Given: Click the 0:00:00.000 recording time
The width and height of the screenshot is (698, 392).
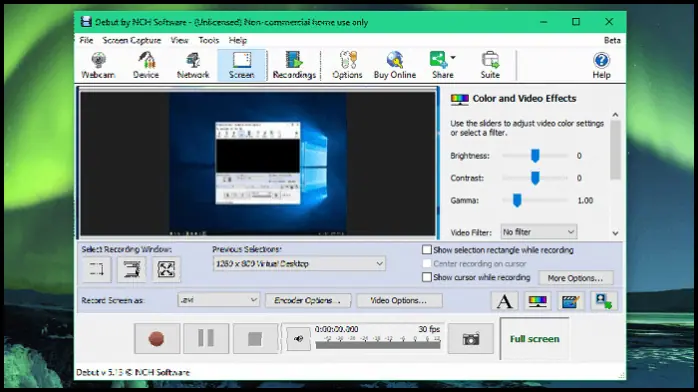Looking at the screenshot, I should click(336, 329).
